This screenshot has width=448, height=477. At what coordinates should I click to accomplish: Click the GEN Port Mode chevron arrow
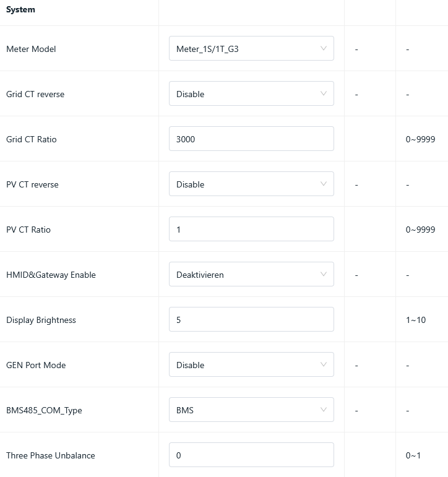324,365
